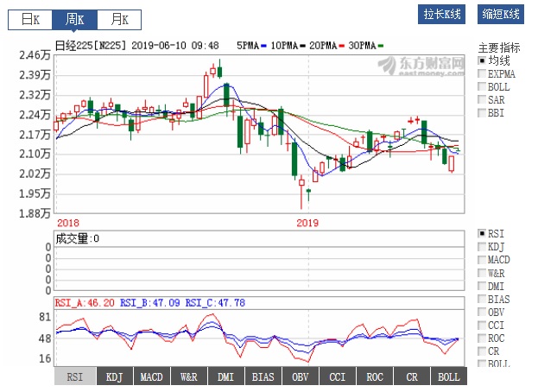Screen dimensions: 538x392
Task: Choose the CCI tab in bottom bar
Action: [x=337, y=377]
